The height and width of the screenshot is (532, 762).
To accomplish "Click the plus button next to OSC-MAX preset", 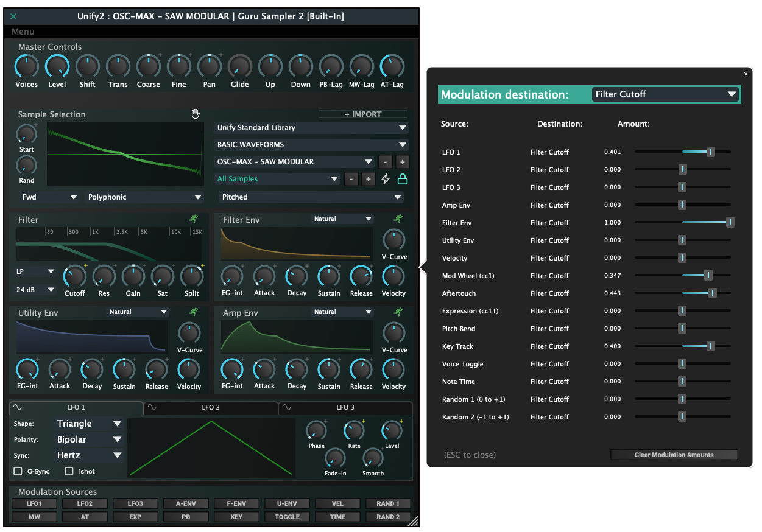I will coord(402,162).
